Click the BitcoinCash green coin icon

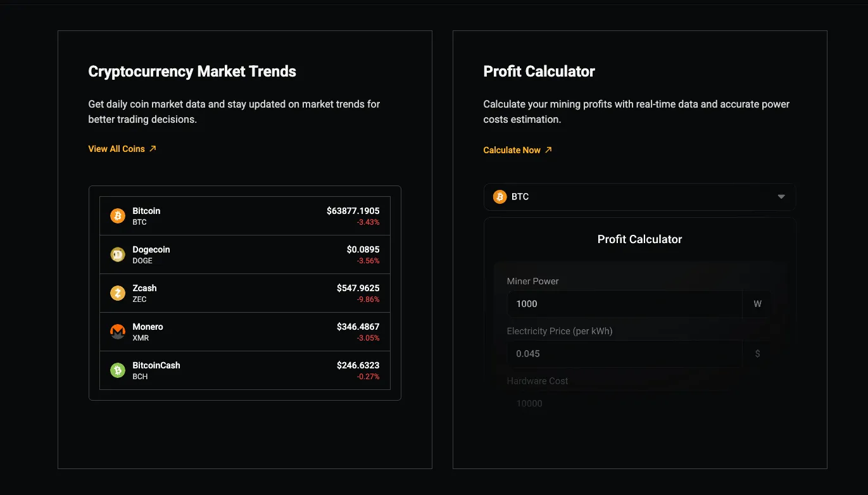click(118, 370)
